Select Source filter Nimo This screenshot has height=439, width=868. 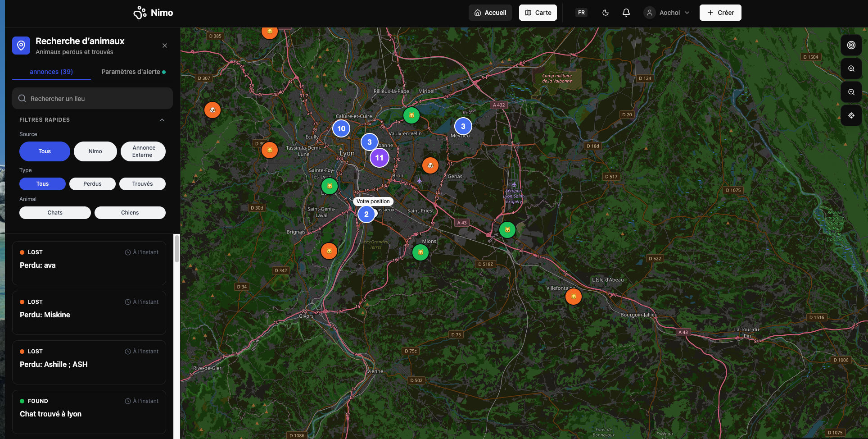pos(95,151)
